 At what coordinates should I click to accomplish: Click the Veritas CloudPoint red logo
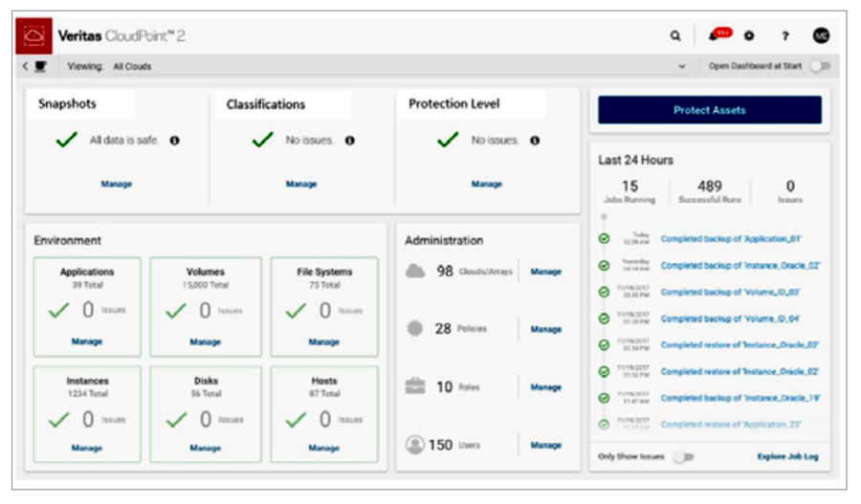tap(34, 35)
